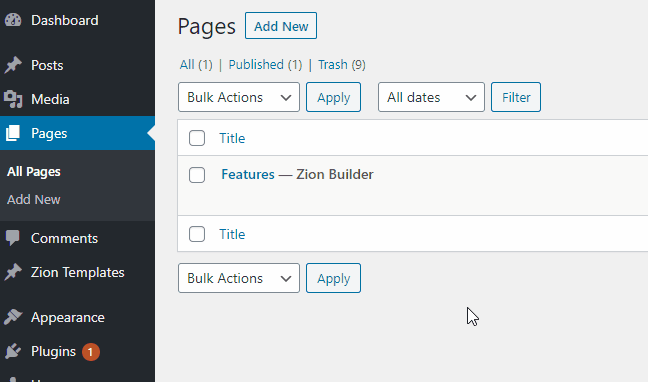This screenshot has height=382, width=648.
Task: Go to Posts menu
Action: click(x=47, y=65)
